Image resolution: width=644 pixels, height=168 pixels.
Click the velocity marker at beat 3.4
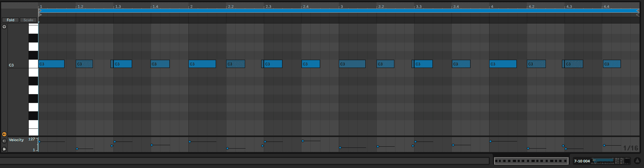[453, 145]
